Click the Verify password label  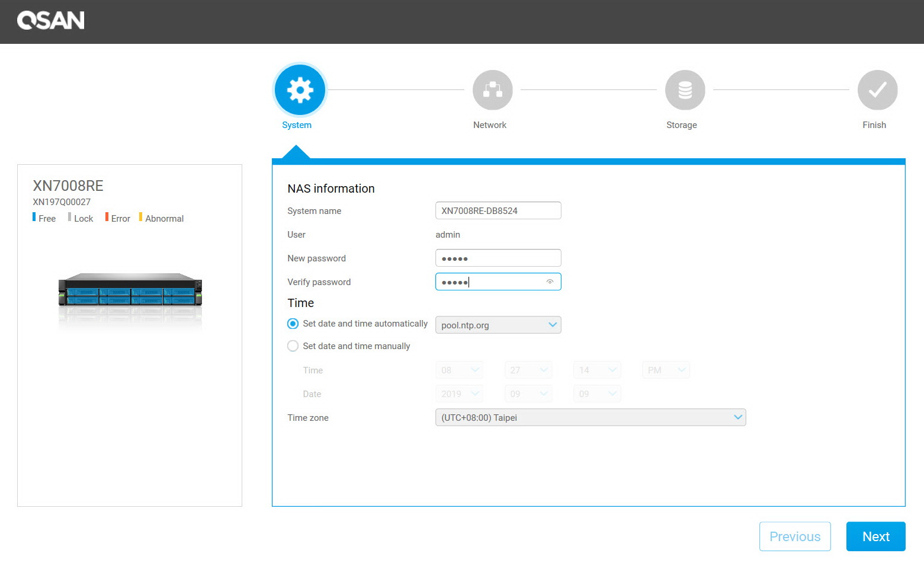319,282
